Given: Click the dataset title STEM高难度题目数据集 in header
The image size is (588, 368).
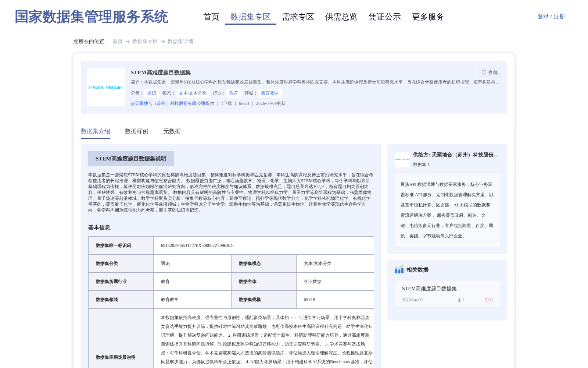Looking at the screenshot, I should (161, 72).
